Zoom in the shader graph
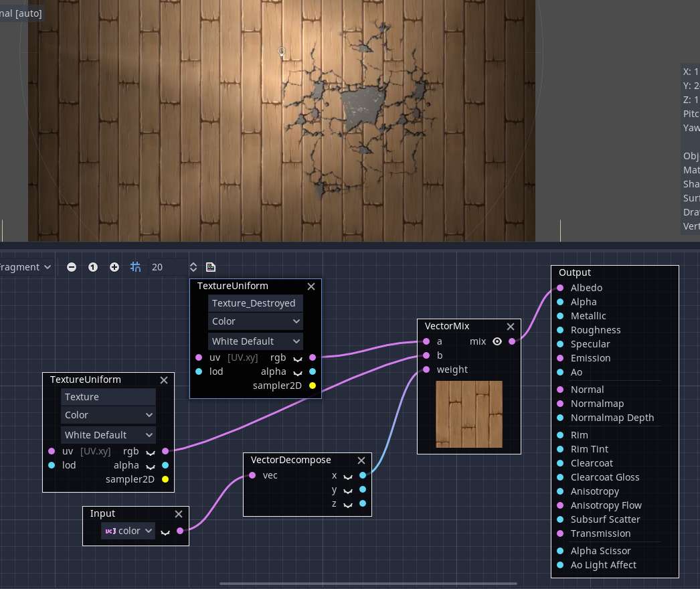 [x=114, y=267]
